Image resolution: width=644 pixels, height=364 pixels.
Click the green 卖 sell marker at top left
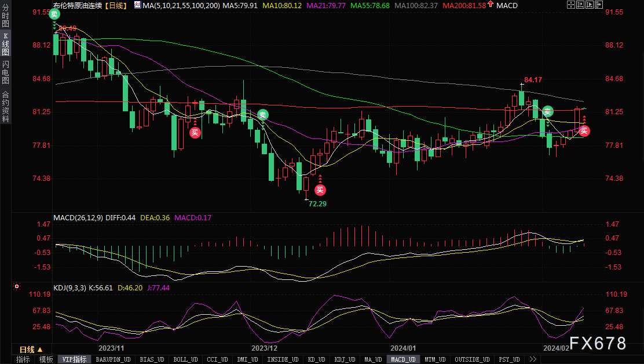click(x=54, y=14)
